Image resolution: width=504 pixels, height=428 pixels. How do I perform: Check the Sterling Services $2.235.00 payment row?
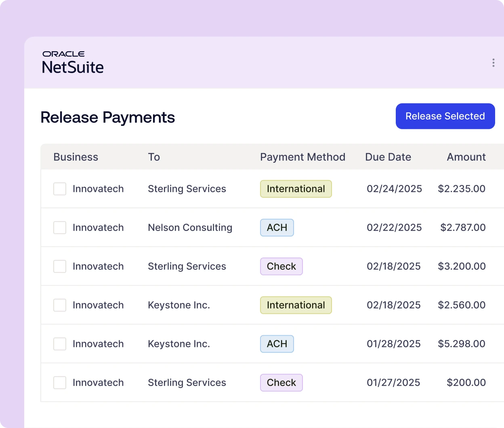click(60, 189)
